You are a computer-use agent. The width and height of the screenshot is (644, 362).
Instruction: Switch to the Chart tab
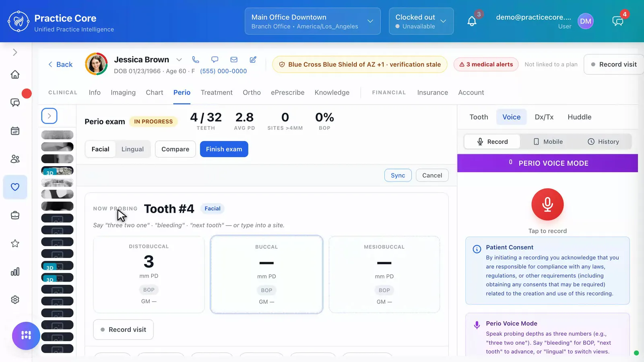(x=155, y=93)
